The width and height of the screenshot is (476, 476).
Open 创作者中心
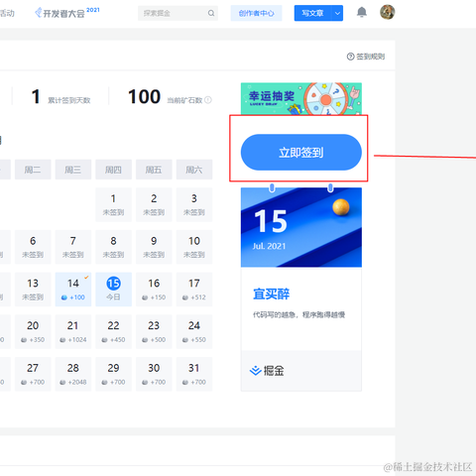(256, 13)
